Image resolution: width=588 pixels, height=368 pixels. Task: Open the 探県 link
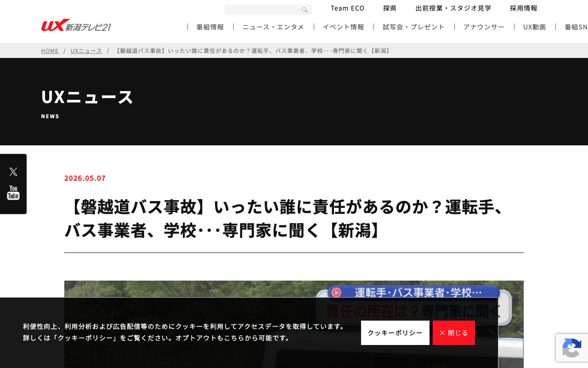(x=390, y=8)
